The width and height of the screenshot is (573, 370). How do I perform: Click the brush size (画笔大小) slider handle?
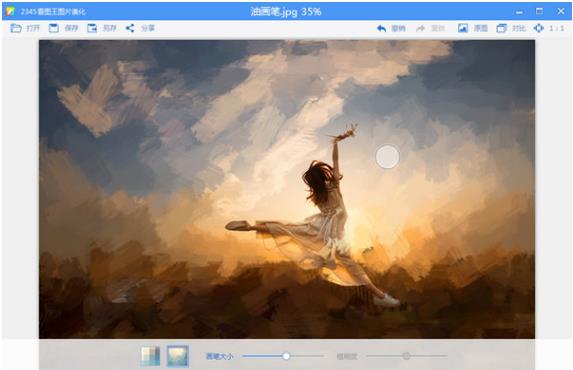(x=286, y=356)
